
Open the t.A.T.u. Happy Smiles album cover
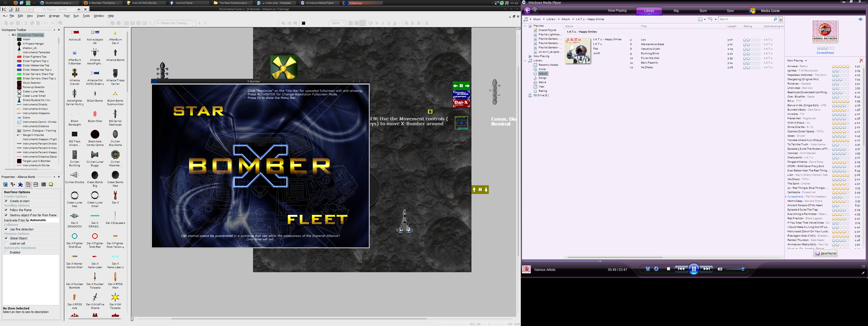pos(577,51)
